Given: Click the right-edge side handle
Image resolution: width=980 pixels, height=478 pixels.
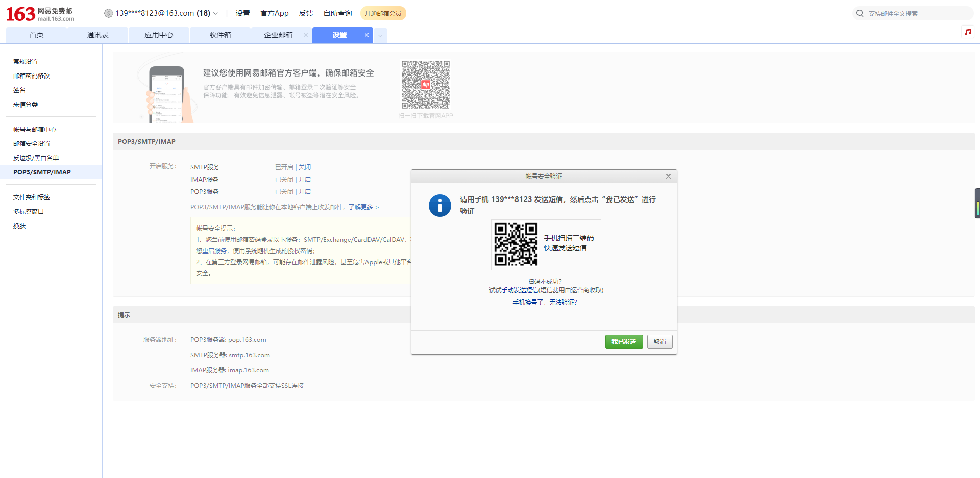Looking at the screenshot, I should click(x=977, y=204).
